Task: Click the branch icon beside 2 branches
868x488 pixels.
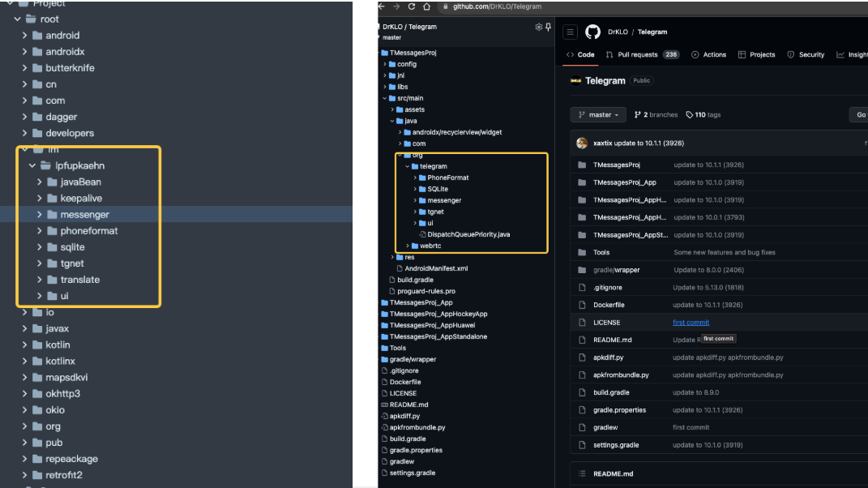Action: click(x=637, y=114)
